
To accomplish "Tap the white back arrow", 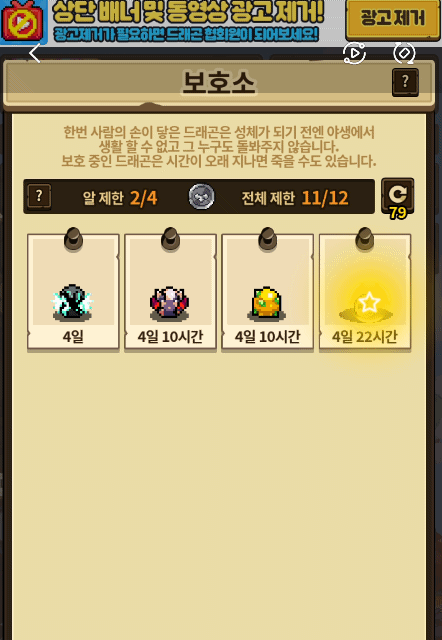I will point(35,53).
